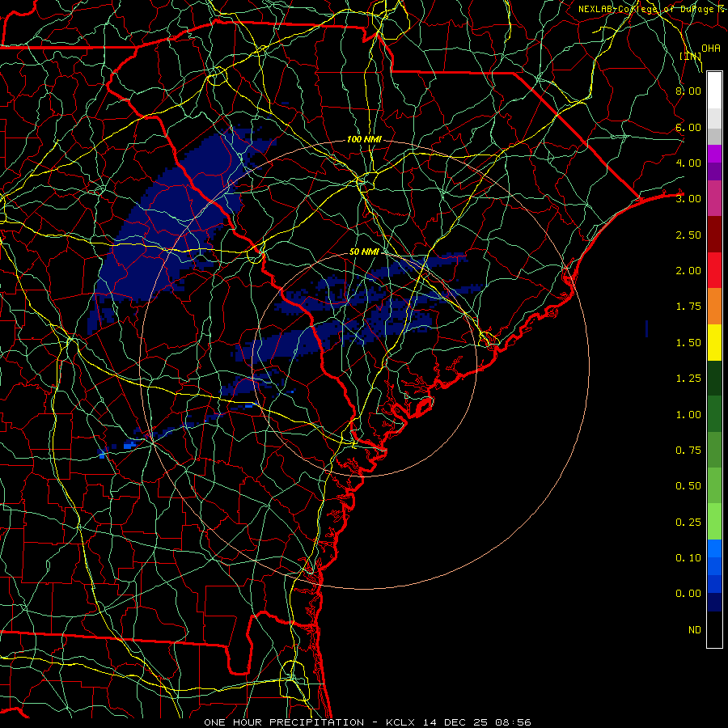Image resolution: width=728 pixels, height=728 pixels.
Task: Click the 'ND' legend label
Action: [695, 630]
